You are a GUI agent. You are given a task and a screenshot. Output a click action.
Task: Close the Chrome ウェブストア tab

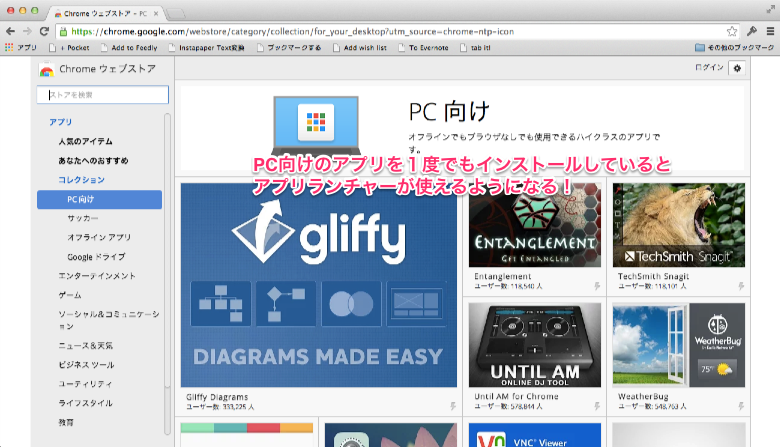coord(156,13)
